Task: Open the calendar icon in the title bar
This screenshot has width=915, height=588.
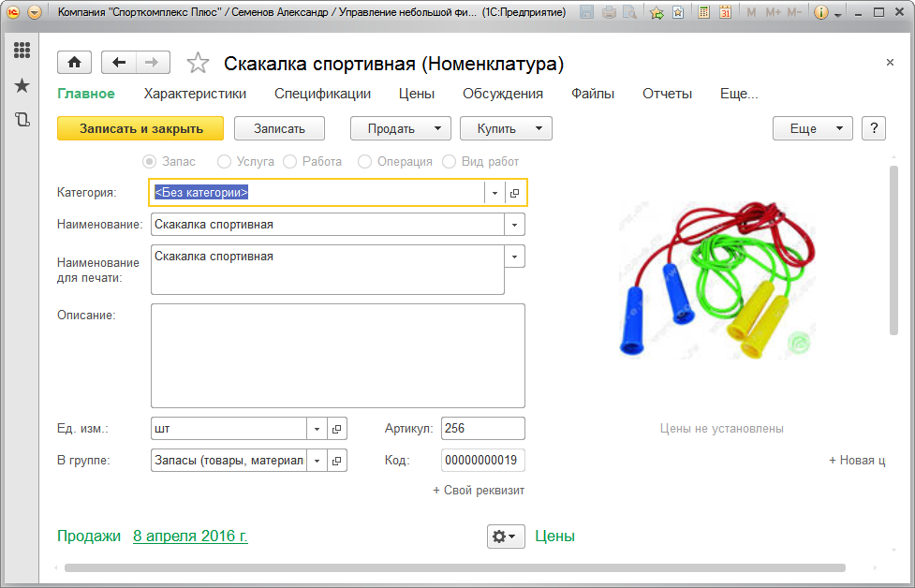Action: (x=725, y=13)
